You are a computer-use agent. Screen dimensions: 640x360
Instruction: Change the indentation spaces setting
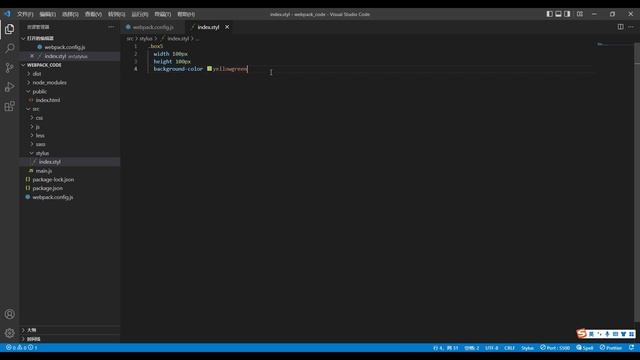coord(471,348)
